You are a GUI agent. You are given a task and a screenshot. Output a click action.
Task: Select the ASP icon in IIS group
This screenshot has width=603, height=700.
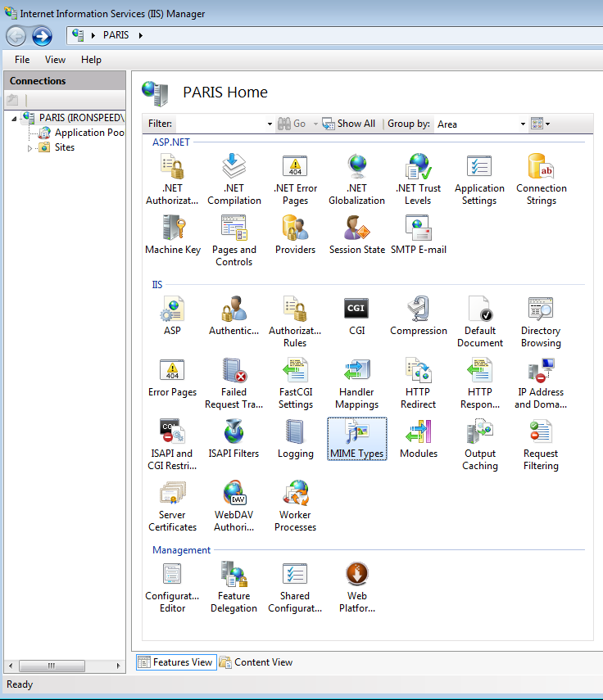[172, 315]
